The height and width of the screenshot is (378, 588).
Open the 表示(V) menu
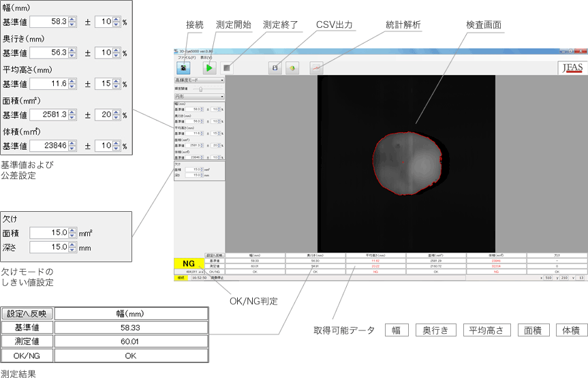(x=205, y=58)
